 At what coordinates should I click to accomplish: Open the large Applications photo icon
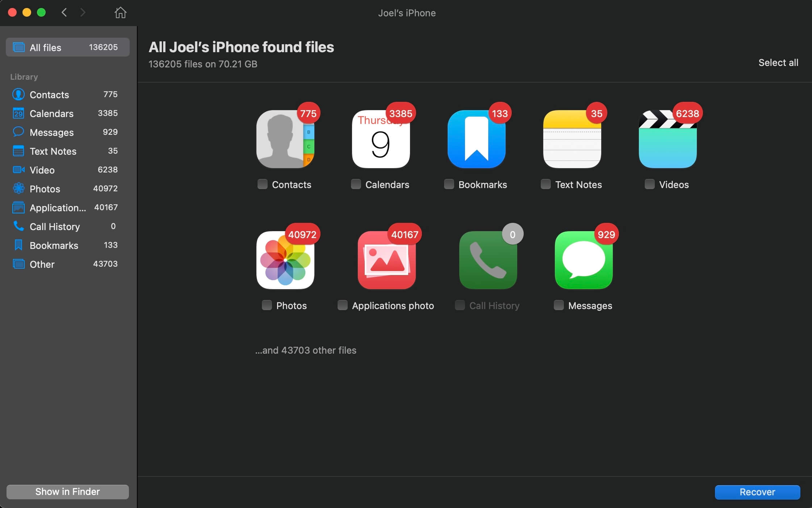[x=386, y=260]
